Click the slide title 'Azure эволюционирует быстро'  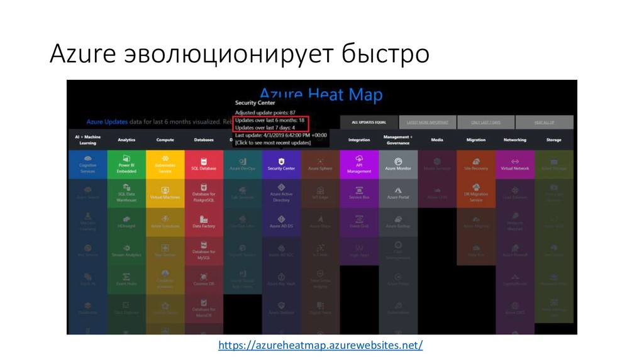(x=240, y=54)
